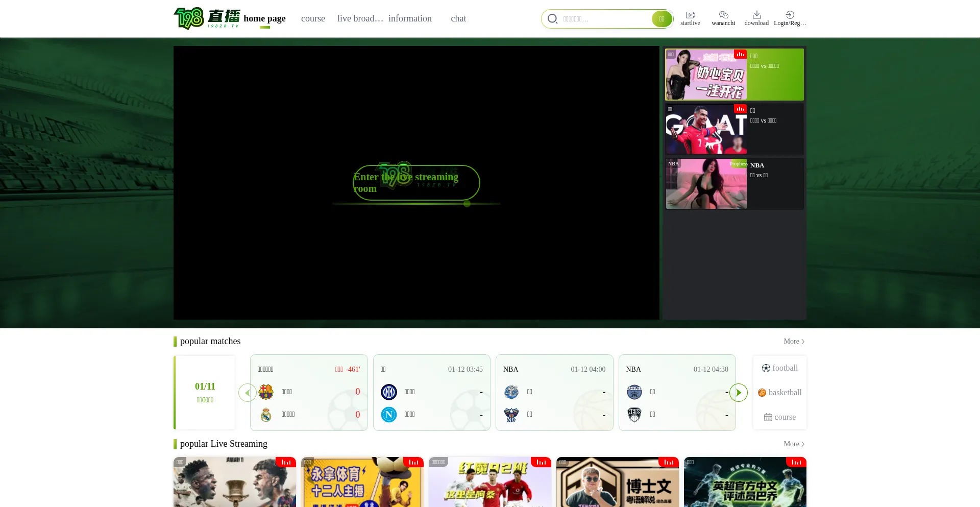This screenshot has width=980, height=507.
Task: Click the 198 live site logo
Action: coord(207,19)
